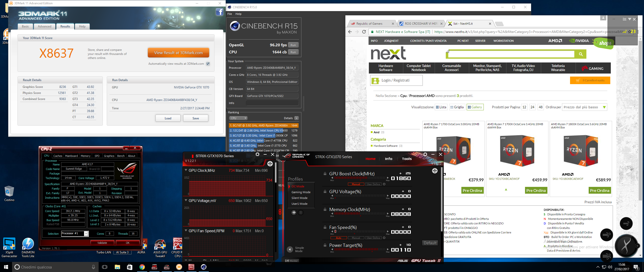Image resolution: width=644 pixels, height=272 pixels.
Task: Select 'Republic of Gamers' browser tab
Action: tap(372, 24)
